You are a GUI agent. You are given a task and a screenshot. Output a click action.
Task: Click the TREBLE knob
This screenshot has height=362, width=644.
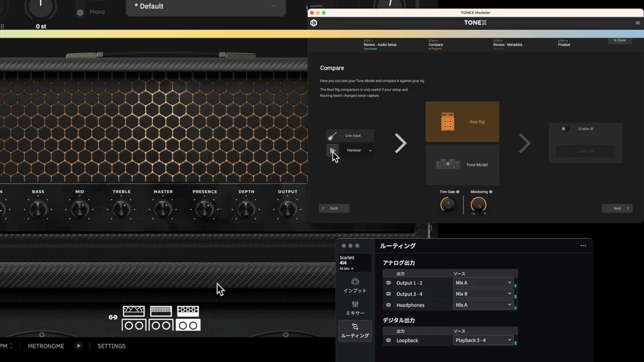[x=121, y=209]
